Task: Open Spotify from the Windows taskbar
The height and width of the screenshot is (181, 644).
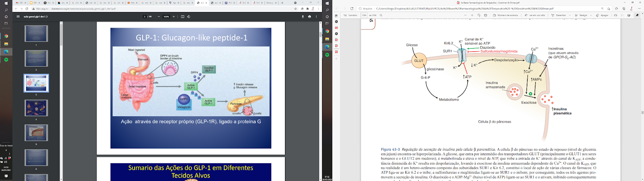Action: [x=6, y=60]
